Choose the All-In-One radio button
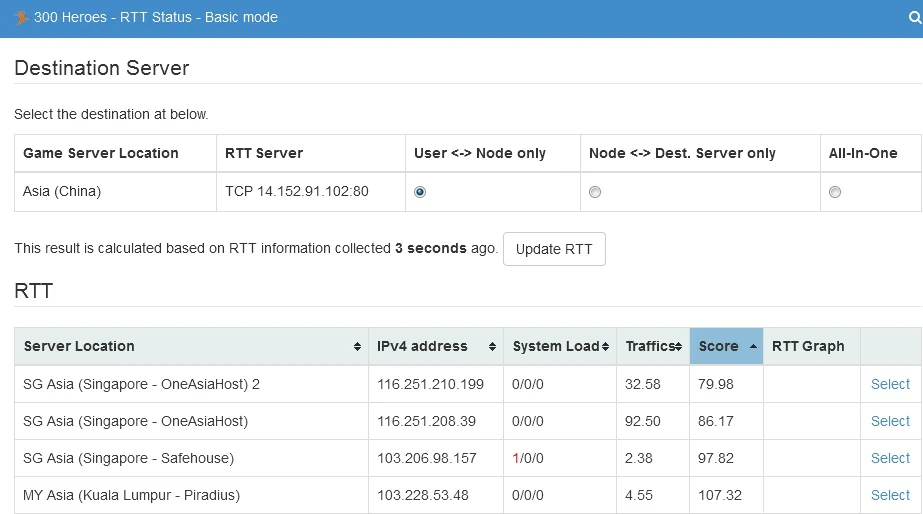The image size is (923, 514). 835,192
